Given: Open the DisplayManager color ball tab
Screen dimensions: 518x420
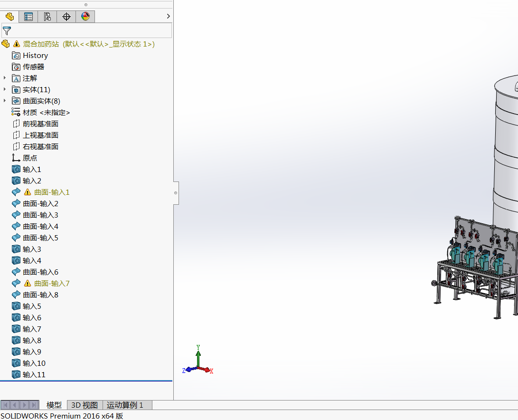Looking at the screenshot, I should [85, 17].
